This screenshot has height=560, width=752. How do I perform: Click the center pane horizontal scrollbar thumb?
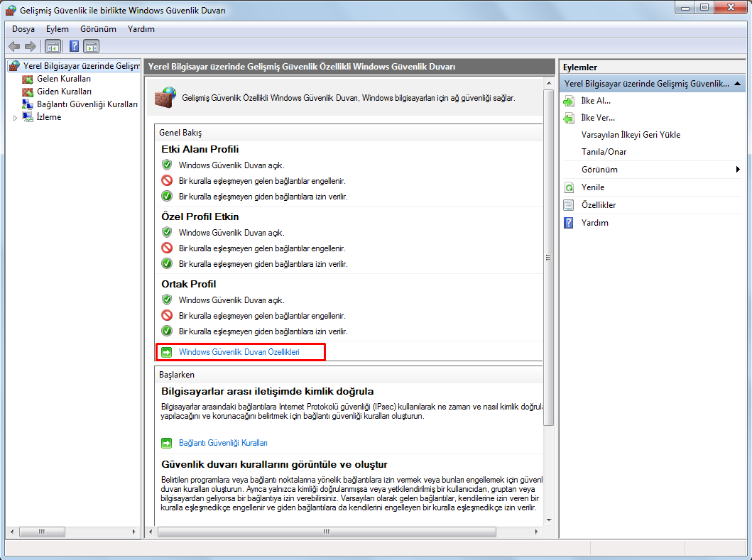pos(327,532)
